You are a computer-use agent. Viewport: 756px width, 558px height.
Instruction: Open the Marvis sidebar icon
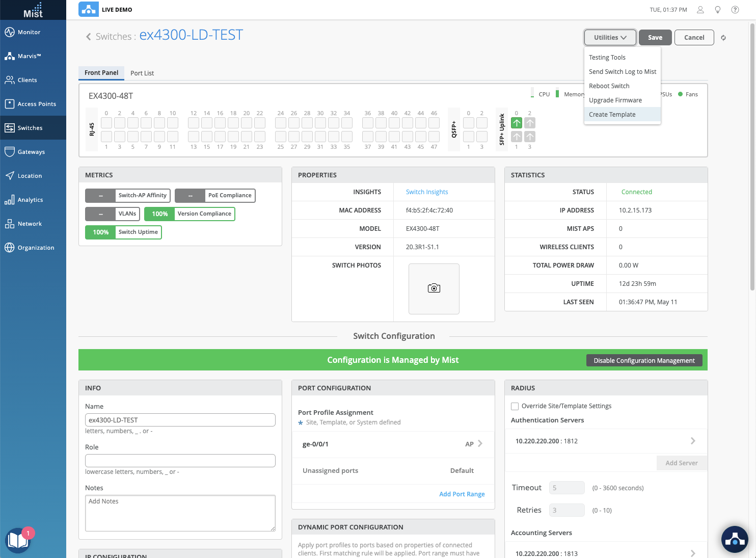click(x=10, y=56)
